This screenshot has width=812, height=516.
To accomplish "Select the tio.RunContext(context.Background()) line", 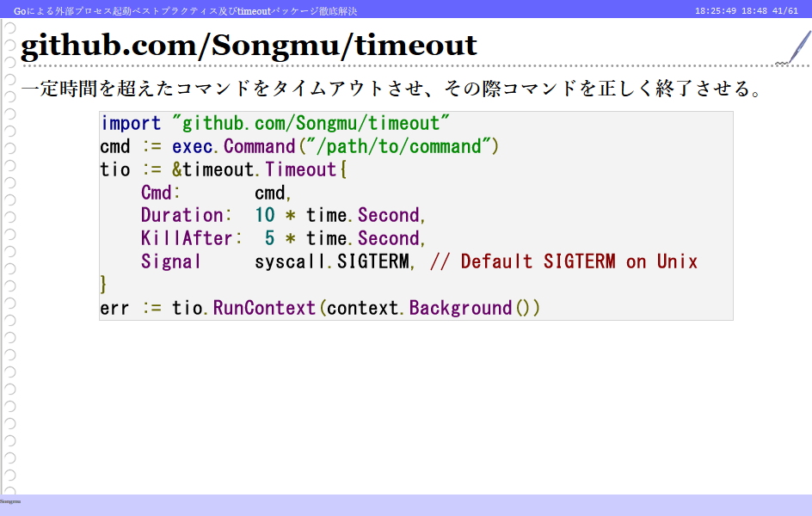I will tap(320, 308).
